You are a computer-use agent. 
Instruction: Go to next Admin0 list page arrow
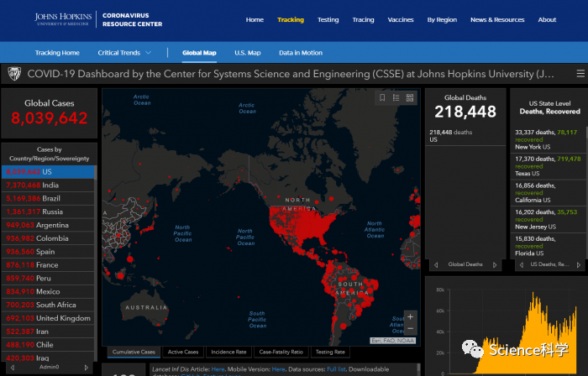(87, 368)
